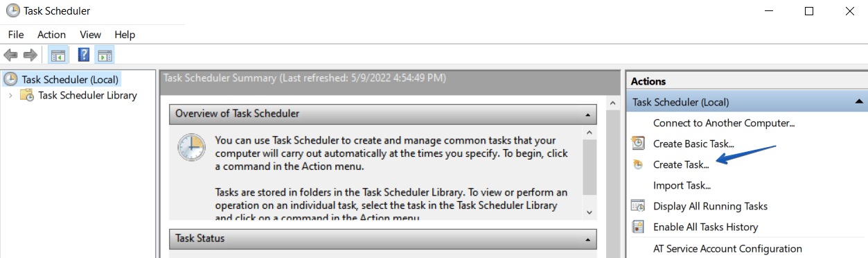Select Task Scheduler (Local) root node
Screen dimensions: 868x258
coord(70,80)
